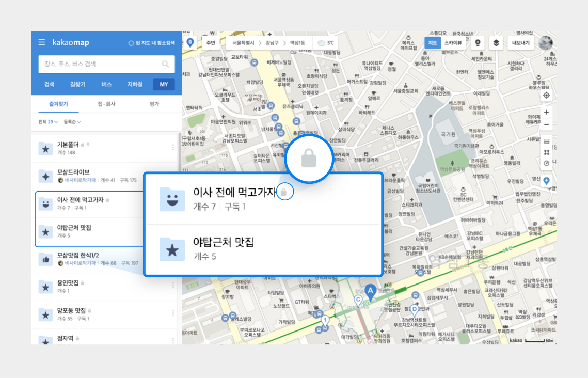
Task: Click map marker A
Action: pyautogui.click(x=371, y=291)
